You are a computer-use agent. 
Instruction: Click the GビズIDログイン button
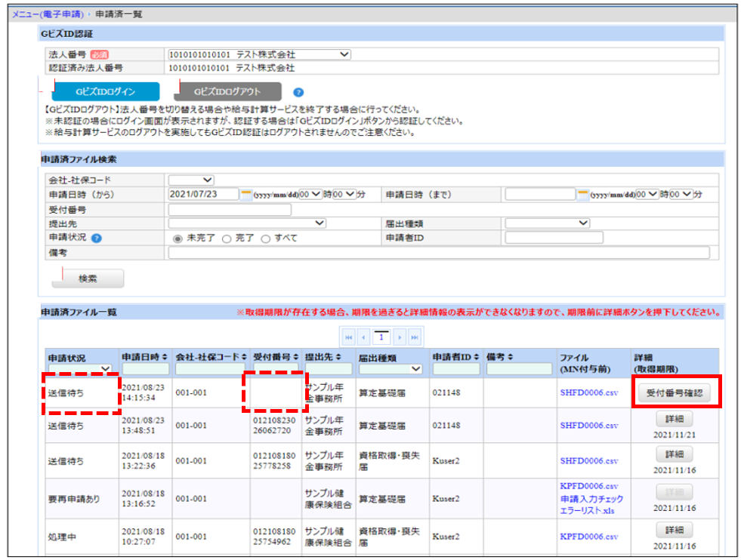(x=106, y=91)
